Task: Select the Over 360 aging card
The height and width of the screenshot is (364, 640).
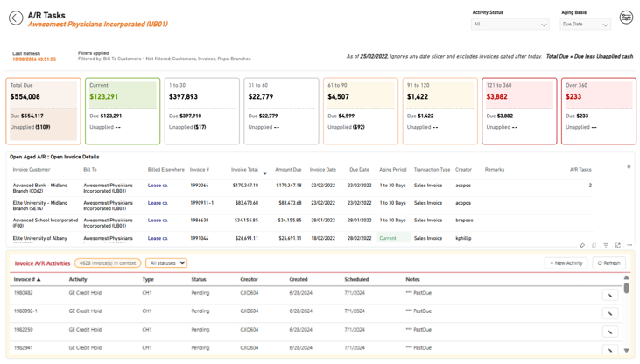Action: point(598,111)
